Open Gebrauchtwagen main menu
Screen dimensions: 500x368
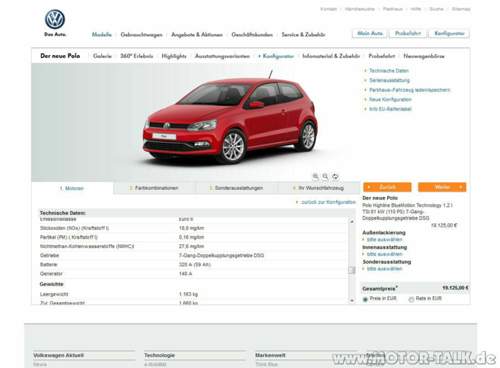141,35
